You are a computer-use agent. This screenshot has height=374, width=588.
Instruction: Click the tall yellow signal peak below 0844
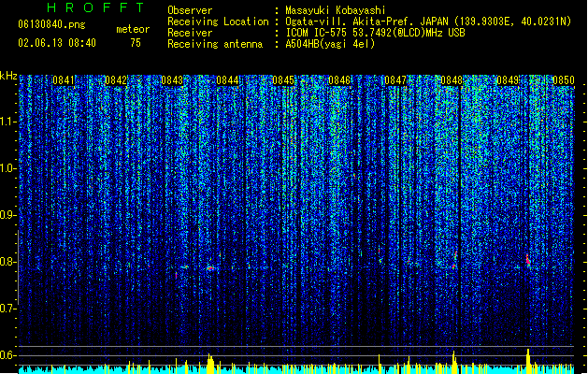210,364
